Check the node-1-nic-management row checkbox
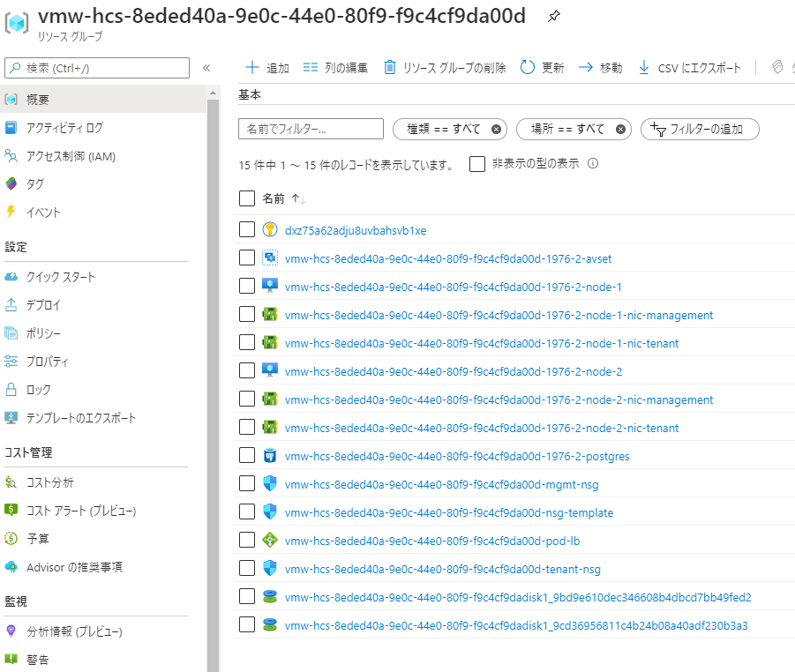 coord(247,314)
